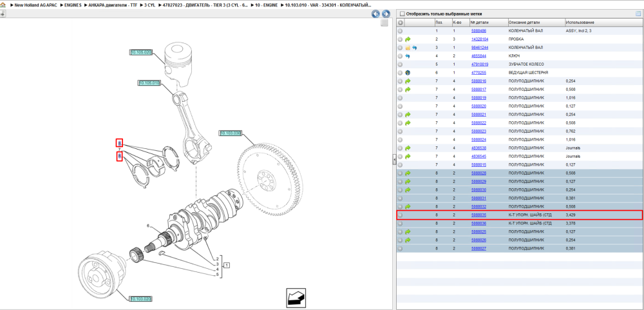
Task: Open diagram reference label 10.103.030
Action: point(230,133)
